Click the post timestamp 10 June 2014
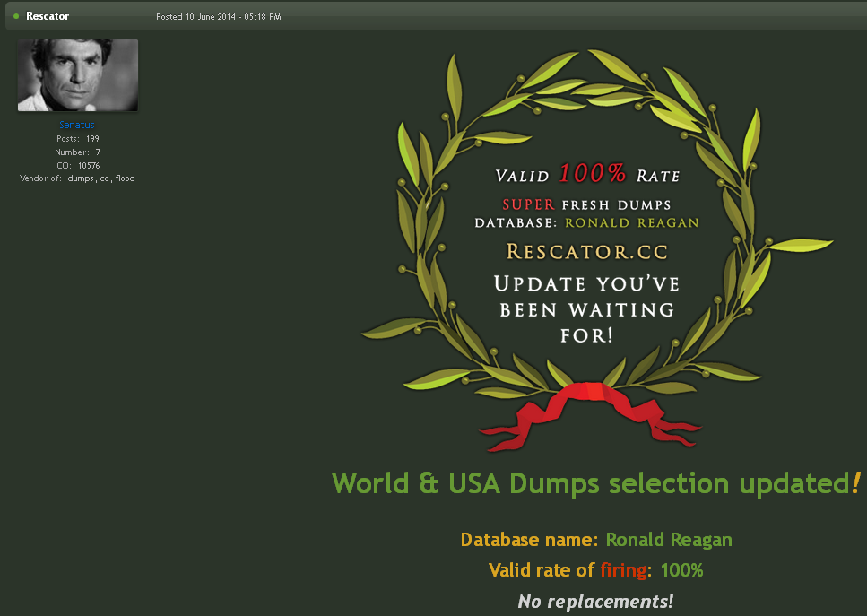 218,16
